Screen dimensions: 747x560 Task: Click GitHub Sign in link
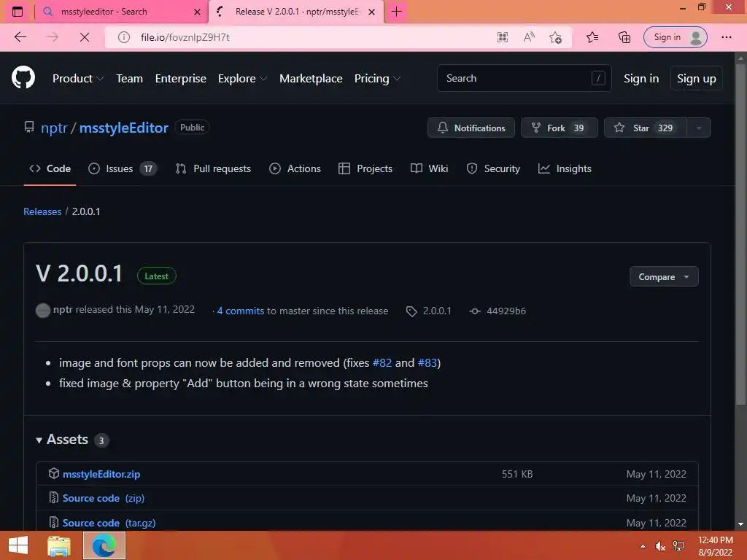point(641,79)
